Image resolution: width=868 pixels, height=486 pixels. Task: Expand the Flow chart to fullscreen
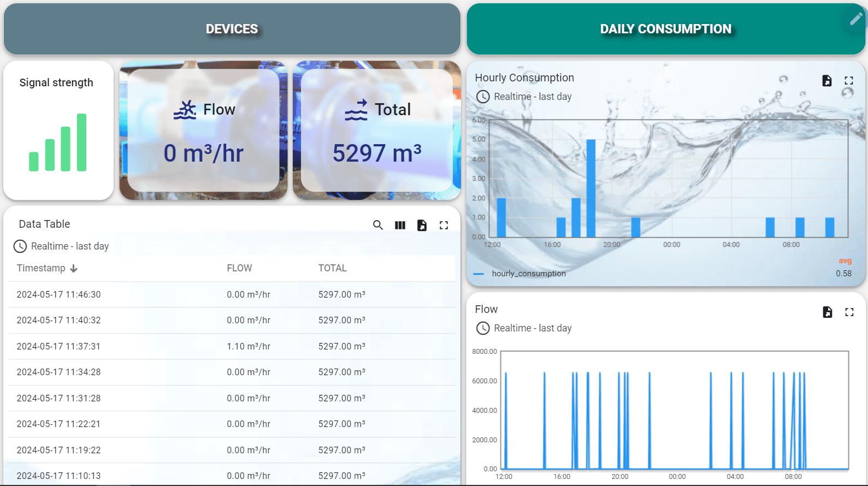(849, 312)
